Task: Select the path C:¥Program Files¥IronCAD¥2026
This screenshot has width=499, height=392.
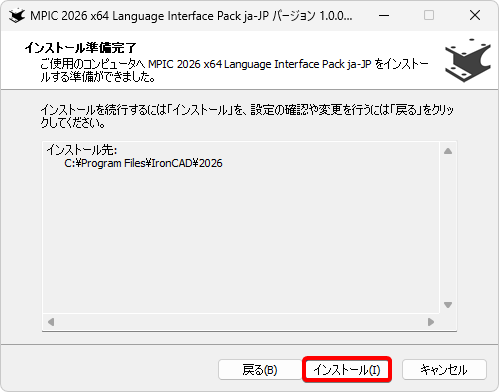Action: (x=143, y=163)
